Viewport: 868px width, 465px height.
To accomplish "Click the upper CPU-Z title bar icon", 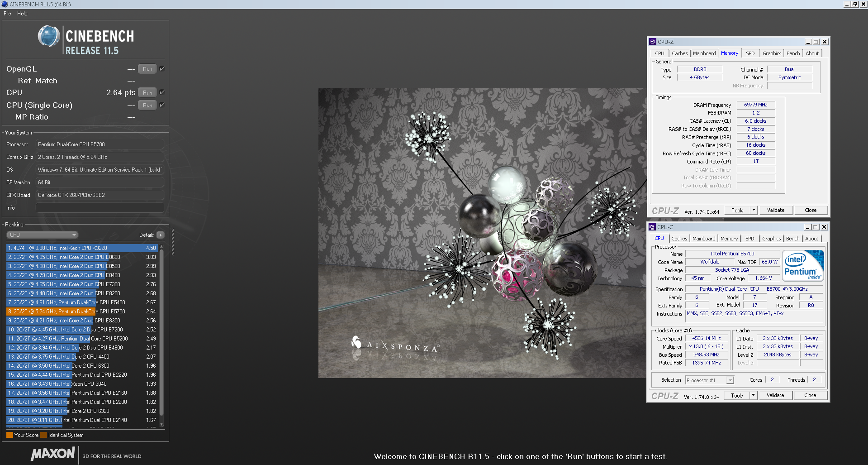I will coord(653,42).
